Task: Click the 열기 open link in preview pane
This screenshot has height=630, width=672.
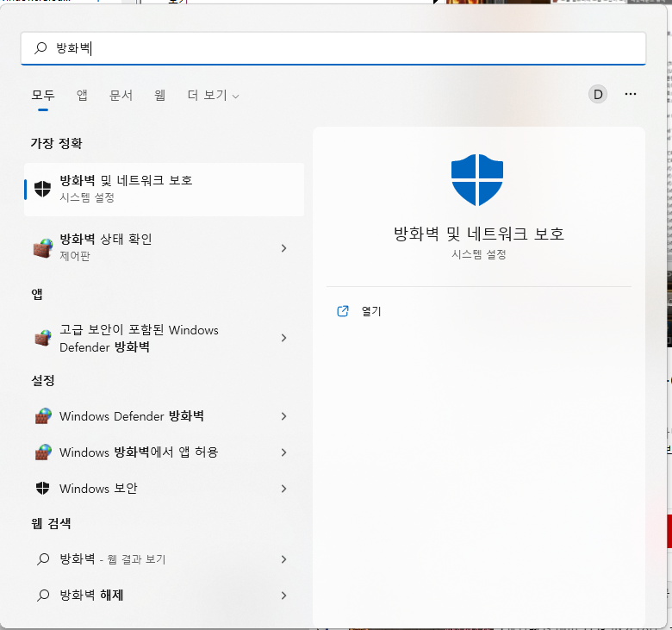Action: 371,311
